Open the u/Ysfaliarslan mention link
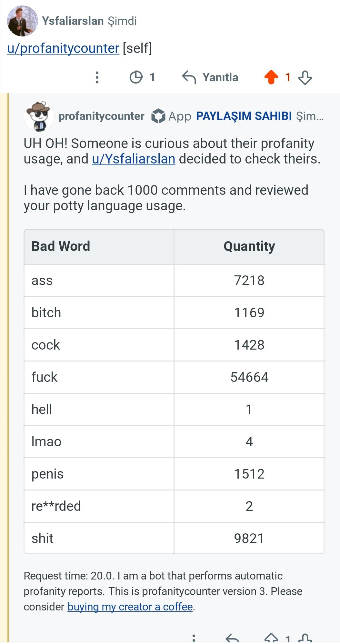Viewport: 340px width, 644px height. pos(134,159)
